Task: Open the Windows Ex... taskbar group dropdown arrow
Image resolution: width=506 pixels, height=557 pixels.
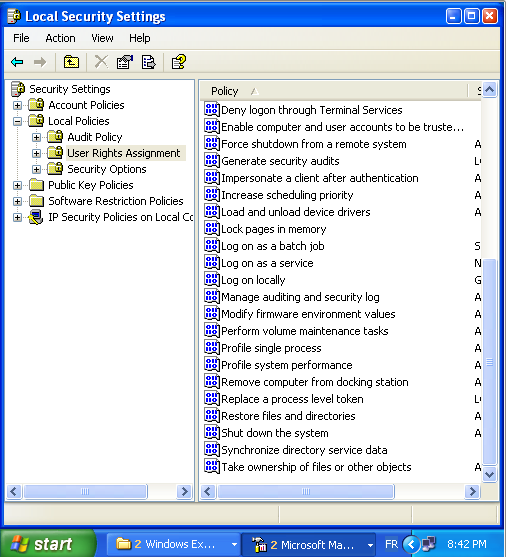Action: pos(234,544)
